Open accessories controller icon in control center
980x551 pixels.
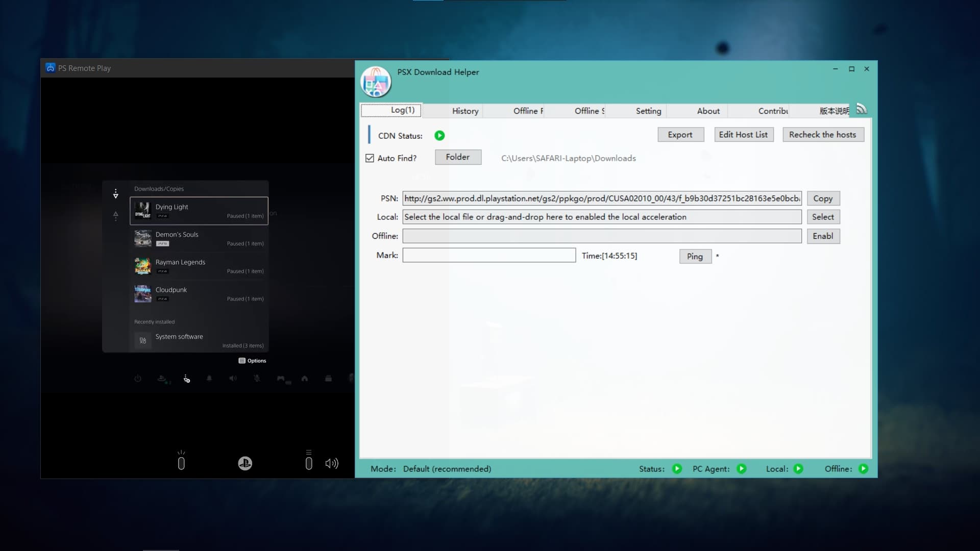[x=282, y=379]
